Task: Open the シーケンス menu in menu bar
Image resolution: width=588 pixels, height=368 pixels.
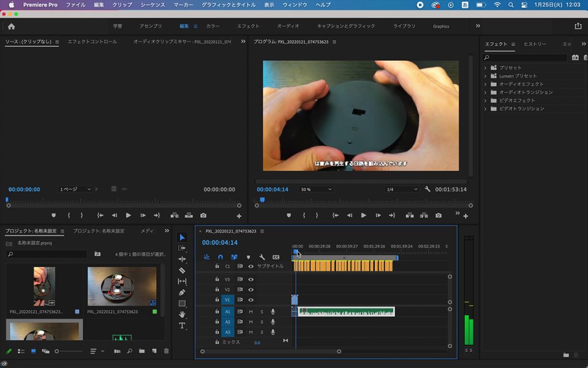Action: [x=153, y=5]
